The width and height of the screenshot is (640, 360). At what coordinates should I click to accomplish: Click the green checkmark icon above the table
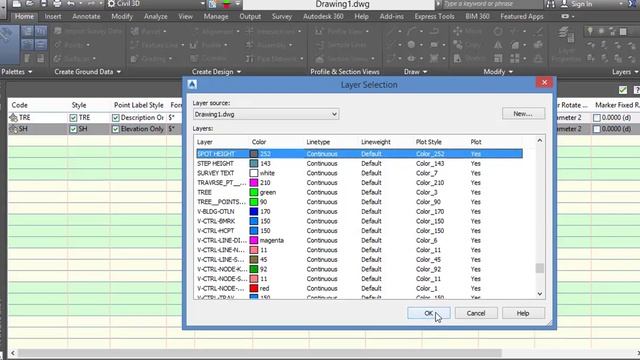pos(622,90)
